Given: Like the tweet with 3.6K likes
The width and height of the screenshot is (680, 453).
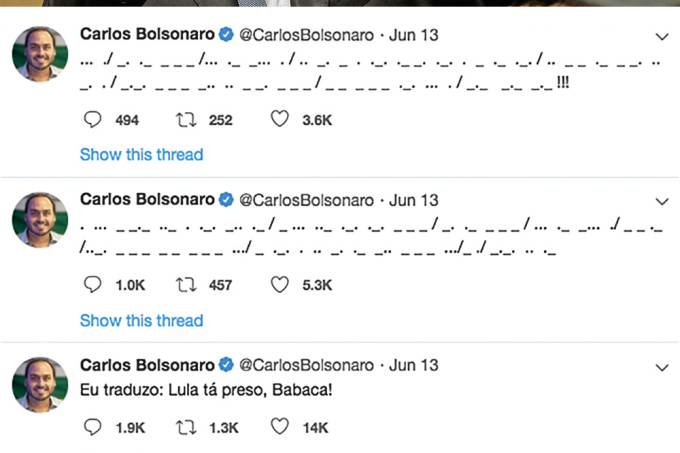Looking at the screenshot, I should (281, 120).
